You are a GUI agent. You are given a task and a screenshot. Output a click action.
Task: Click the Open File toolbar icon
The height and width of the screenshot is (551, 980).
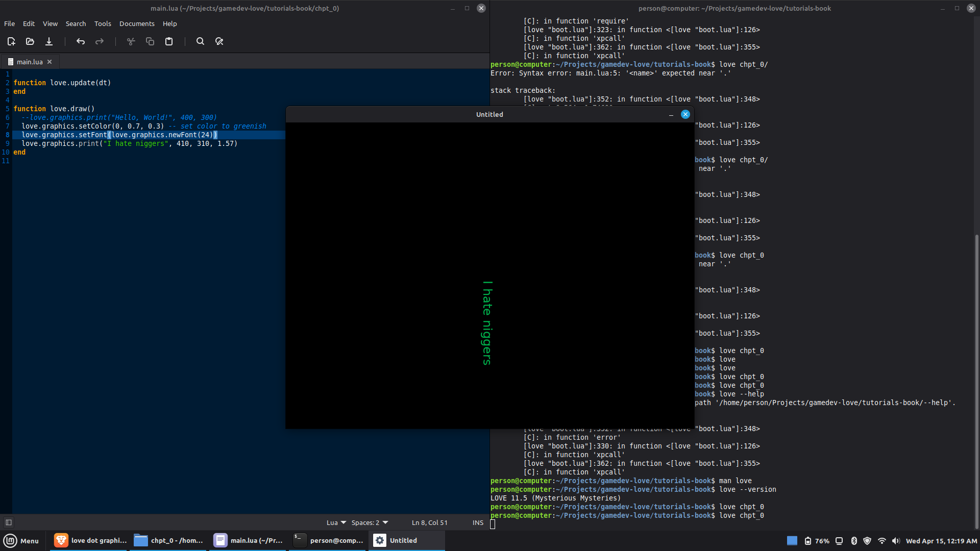coord(30,41)
